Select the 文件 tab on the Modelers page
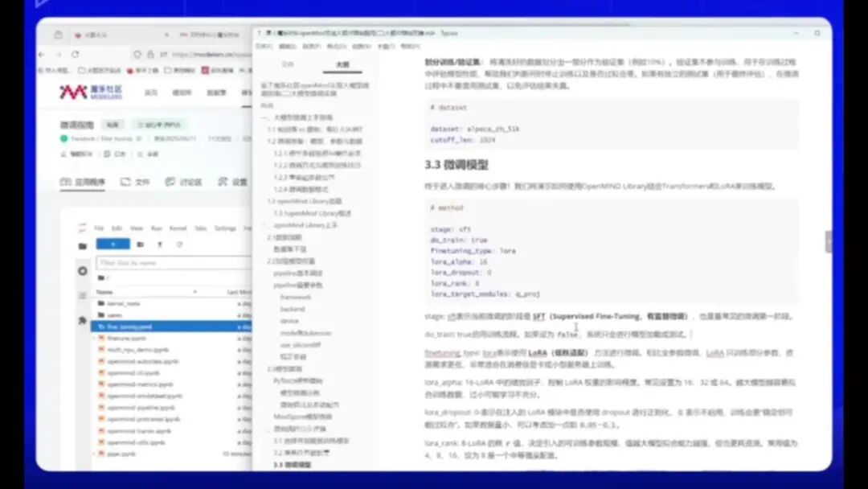The image size is (868, 489). point(135,182)
